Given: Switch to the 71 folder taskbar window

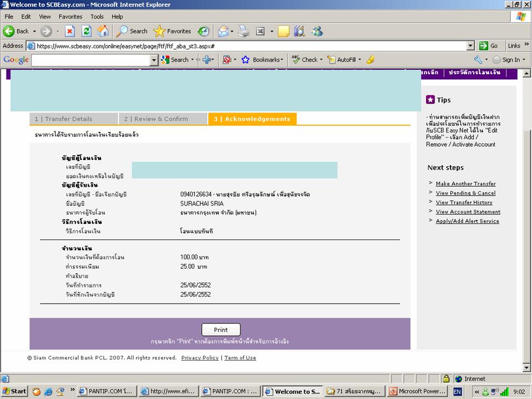Looking at the screenshot, I should [355, 392].
